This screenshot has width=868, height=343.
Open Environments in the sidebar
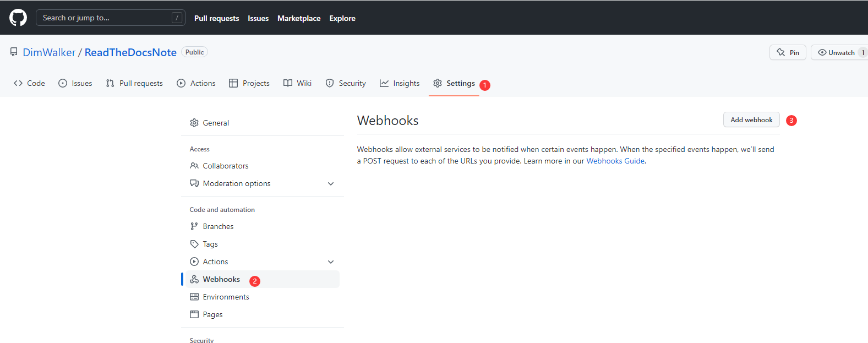click(x=263, y=297)
